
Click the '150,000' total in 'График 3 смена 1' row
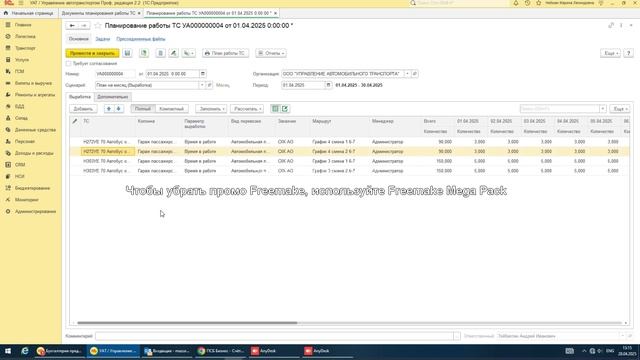(x=444, y=161)
